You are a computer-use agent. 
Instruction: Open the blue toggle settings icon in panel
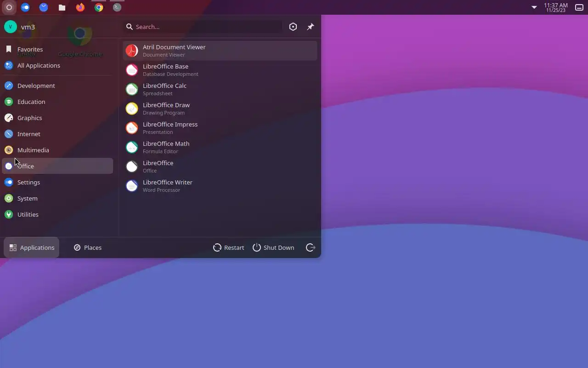(25, 7)
